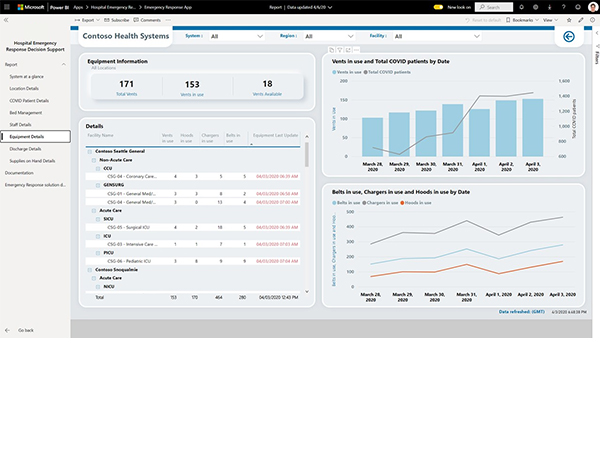The height and width of the screenshot is (450, 600).
Task: Open Supplies on Hand Details page
Action: tap(32, 161)
